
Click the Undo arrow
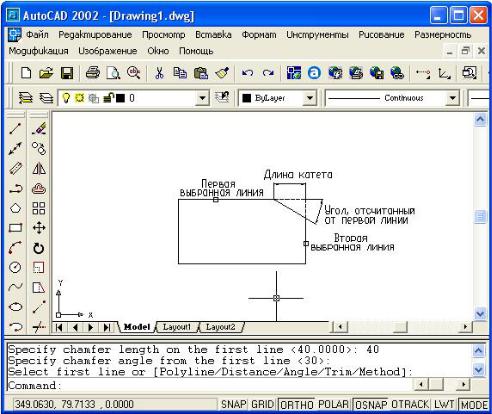point(247,73)
